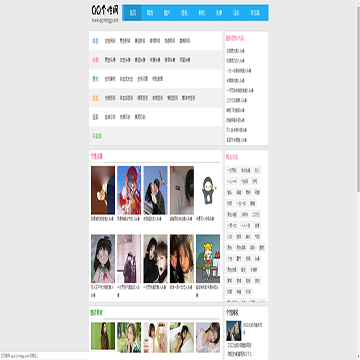Select the highlighted home tab in the blue navigation bar

coord(132,13)
